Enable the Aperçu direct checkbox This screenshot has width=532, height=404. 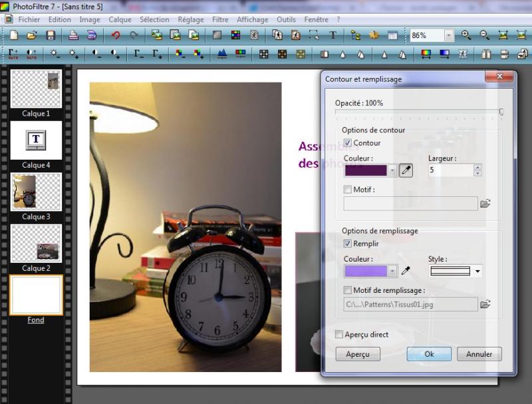pos(340,335)
